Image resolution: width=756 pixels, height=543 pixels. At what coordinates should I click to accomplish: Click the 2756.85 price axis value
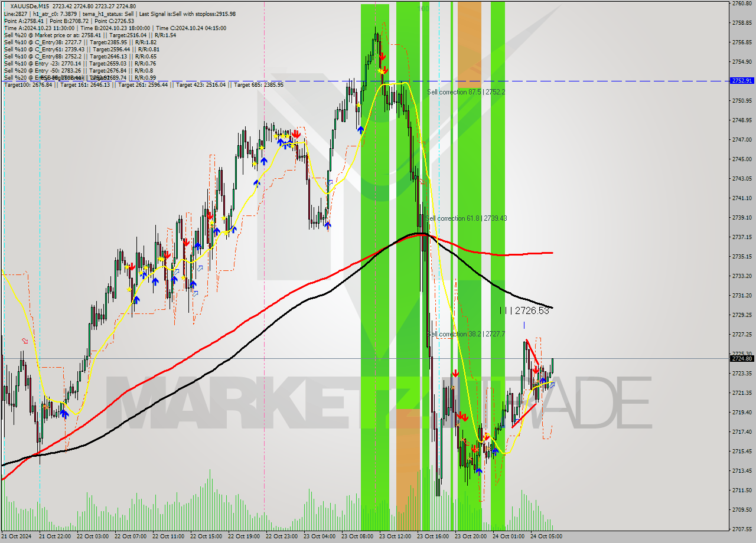tap(742, 42)
